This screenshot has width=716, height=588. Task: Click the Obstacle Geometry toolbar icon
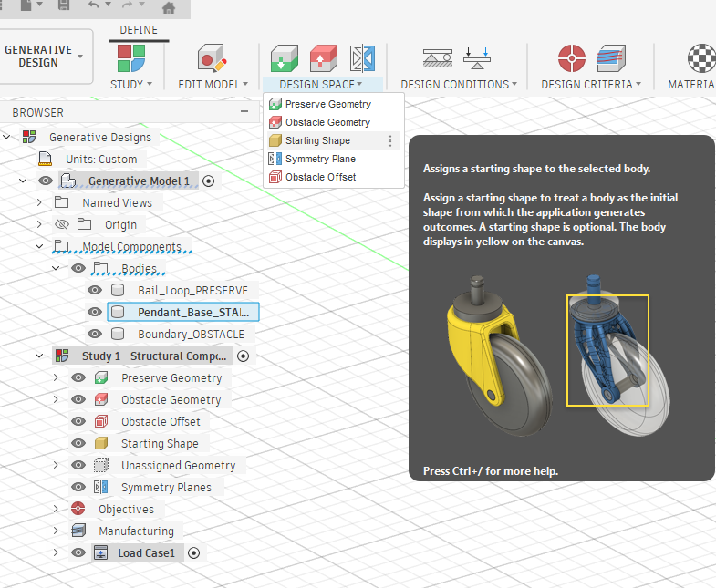point(323,58)
